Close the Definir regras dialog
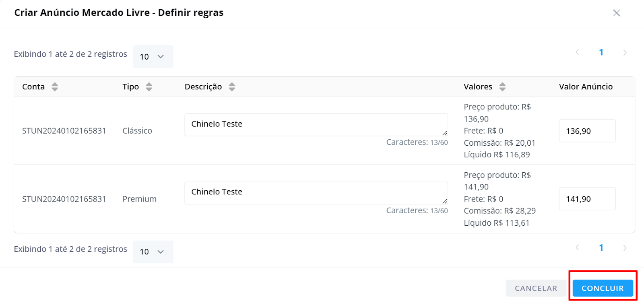The image size is (644, 305). coord(616,13)
